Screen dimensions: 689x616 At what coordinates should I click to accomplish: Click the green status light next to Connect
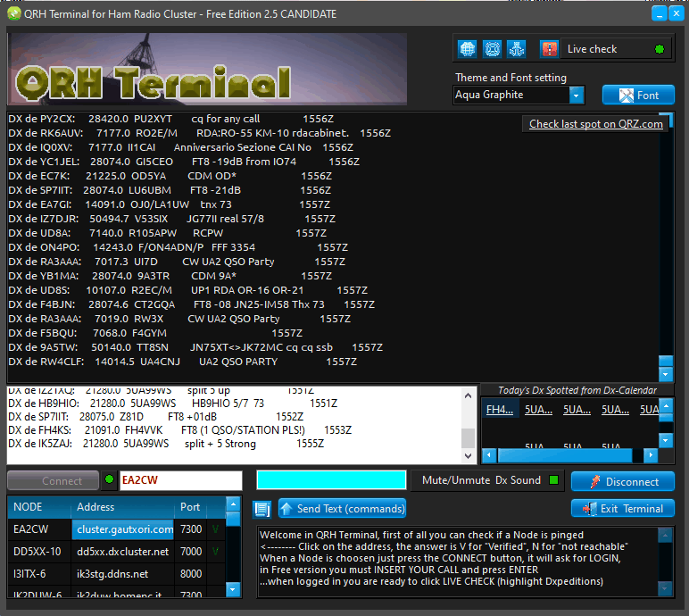point(110,480)
